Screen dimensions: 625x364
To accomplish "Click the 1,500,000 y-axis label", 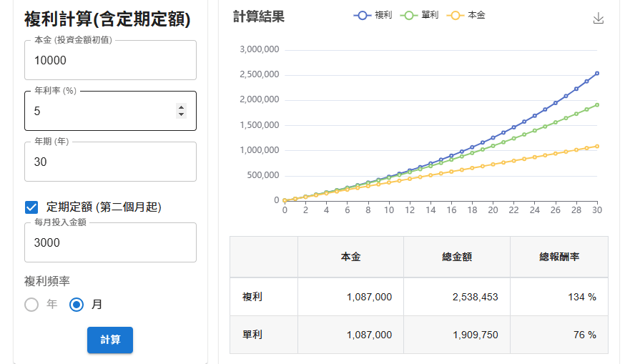I will [x=259, y=125].
